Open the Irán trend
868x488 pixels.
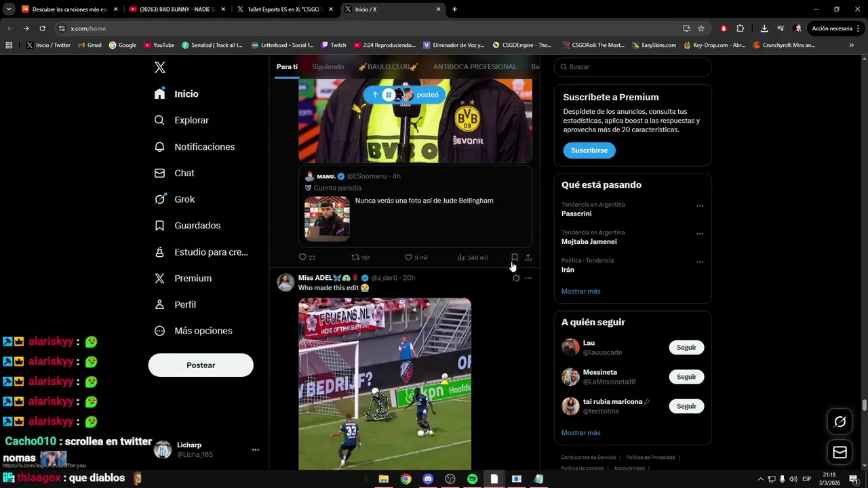click(568, 270)
